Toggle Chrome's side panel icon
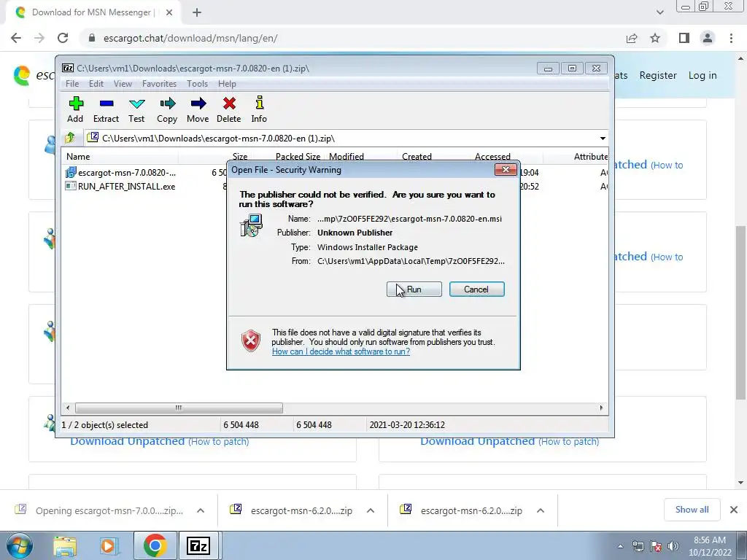 (x=684, y=38)
